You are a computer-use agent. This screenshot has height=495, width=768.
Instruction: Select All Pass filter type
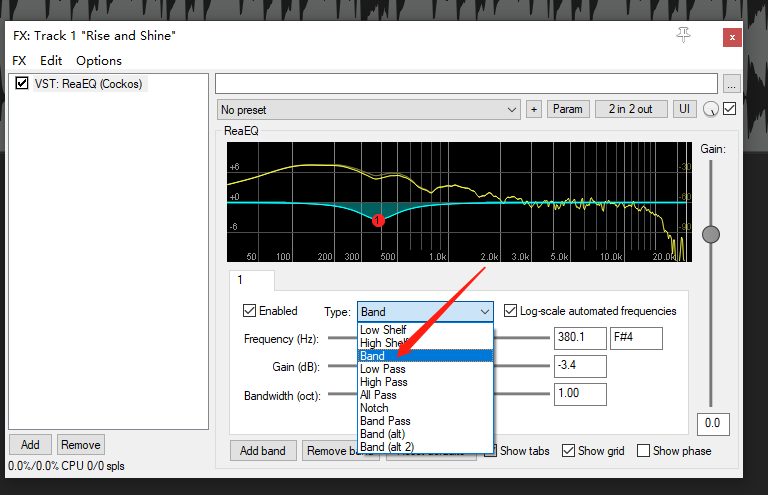tap(425, 395)
